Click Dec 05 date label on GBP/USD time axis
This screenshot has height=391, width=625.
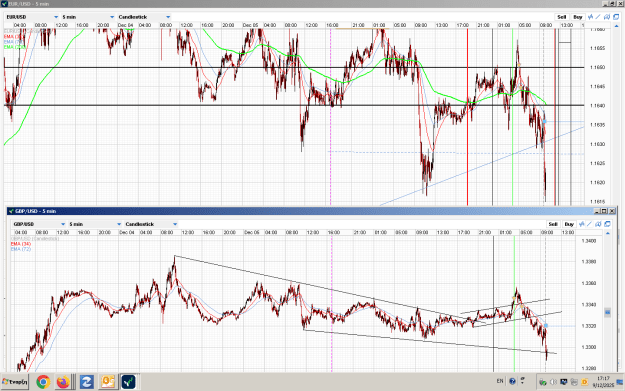pyautogui.click(x=252, y=232)
